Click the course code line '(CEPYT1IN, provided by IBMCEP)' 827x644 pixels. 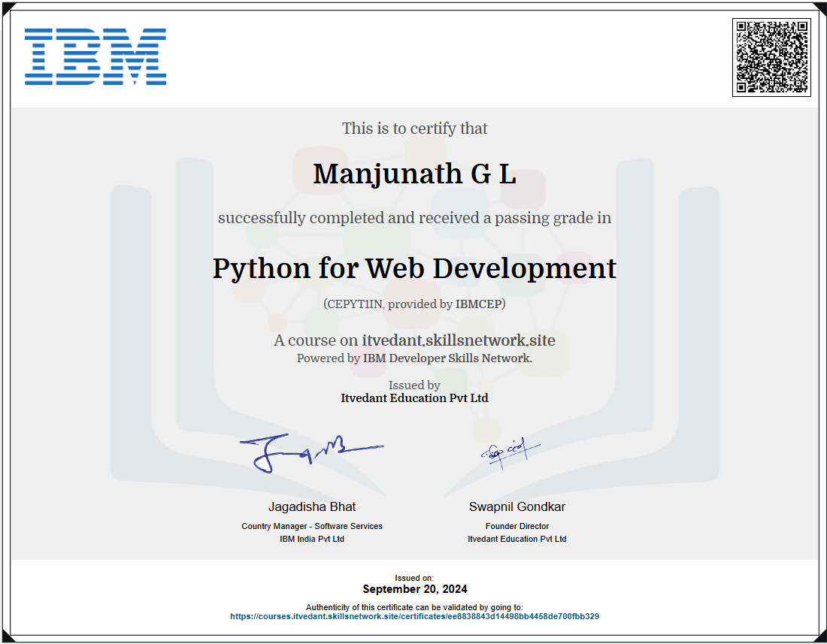[414, 304]
